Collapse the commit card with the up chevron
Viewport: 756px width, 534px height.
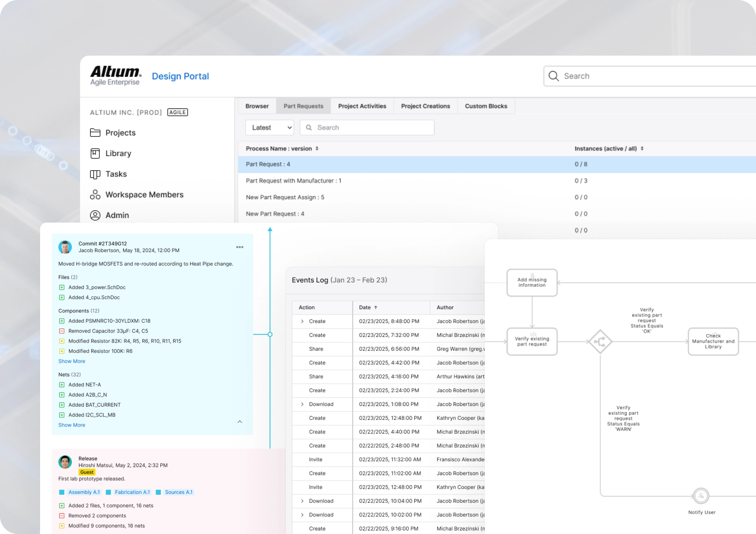(x=240, y=422)
